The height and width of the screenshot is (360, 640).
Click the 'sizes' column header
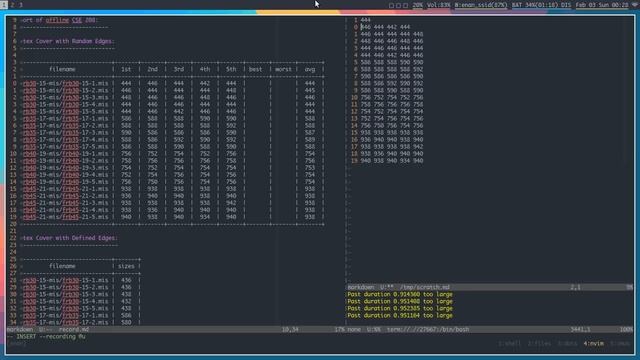(126, 266)
